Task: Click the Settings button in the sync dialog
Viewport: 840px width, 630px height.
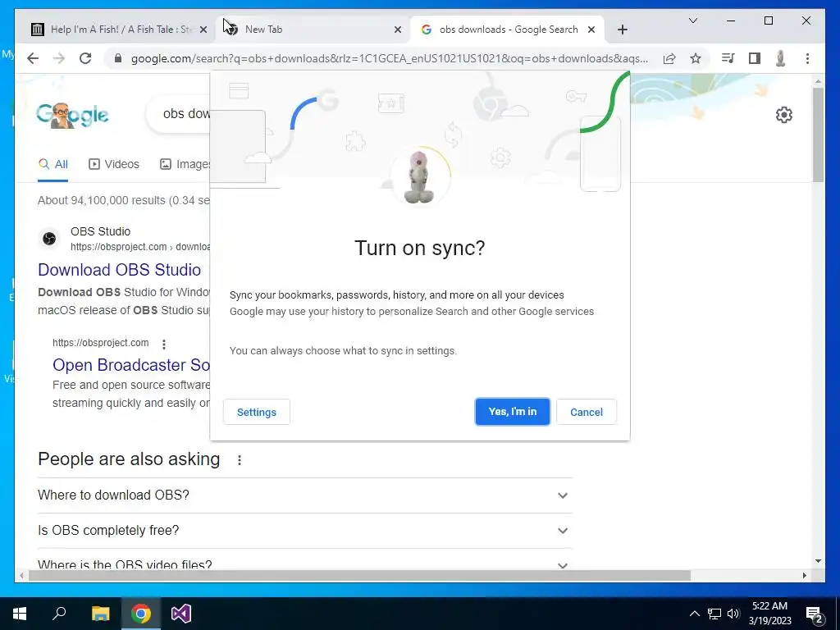Action: pos(257,412)
